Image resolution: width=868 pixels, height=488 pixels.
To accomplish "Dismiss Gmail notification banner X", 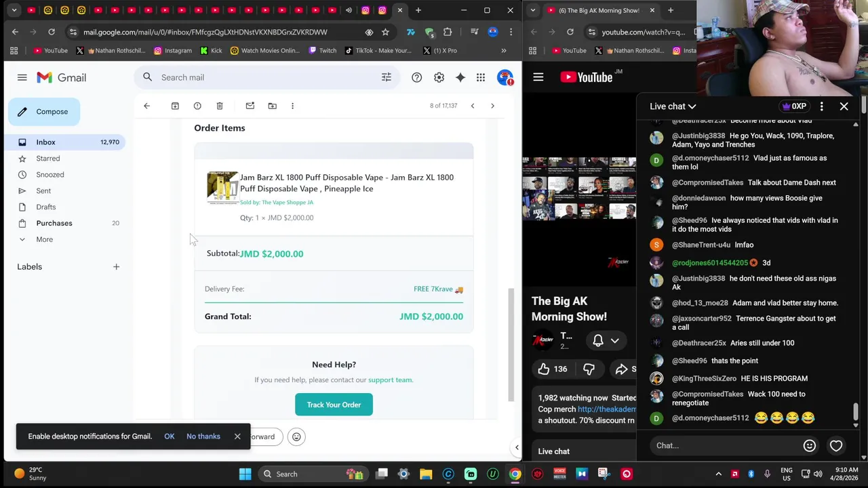I will tap(237, 436).
